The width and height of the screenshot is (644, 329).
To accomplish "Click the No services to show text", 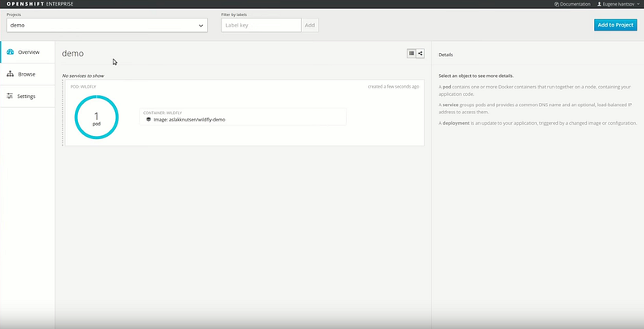I will click(x=83, y=76).
